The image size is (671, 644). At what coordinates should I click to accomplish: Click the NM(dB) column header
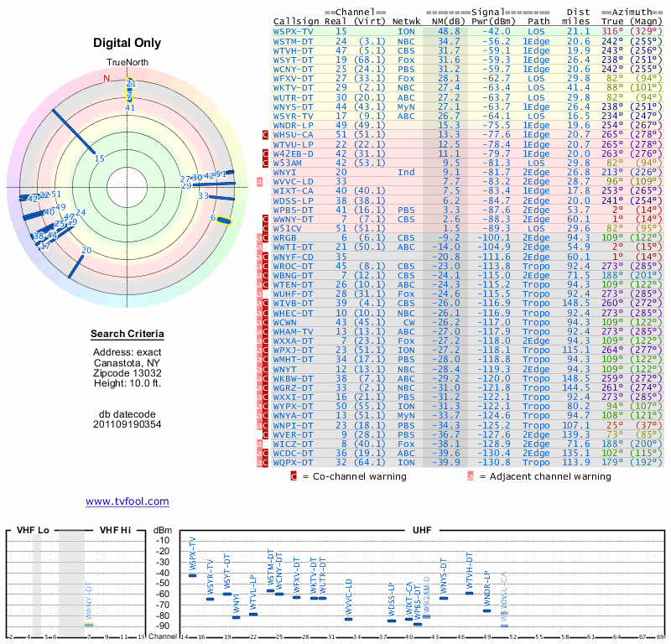pyautogui.click(x=448, y=22)
